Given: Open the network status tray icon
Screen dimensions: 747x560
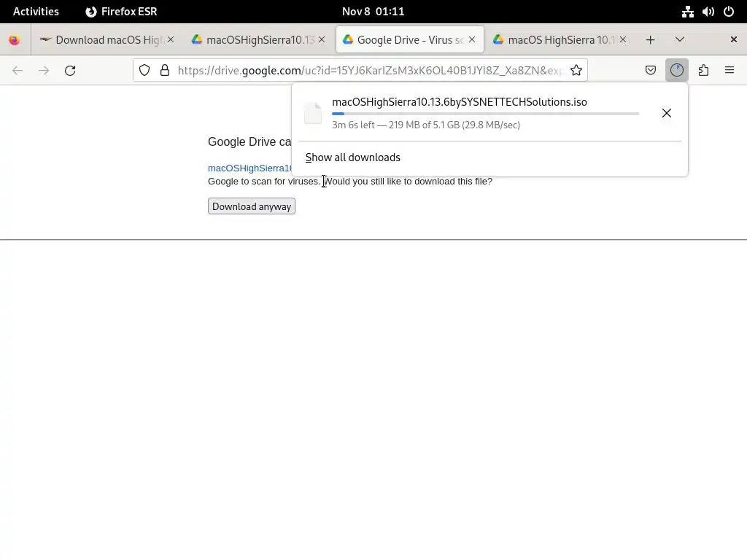Looking at the screenshot, I should tap(687, 12).
